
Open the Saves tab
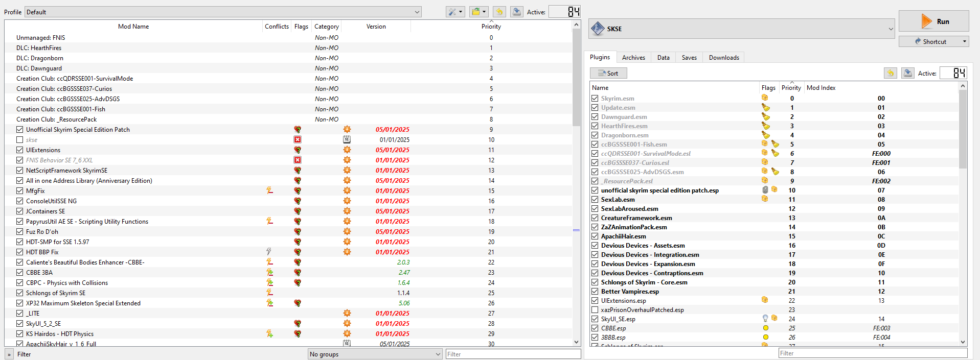(x=689, y=58)
